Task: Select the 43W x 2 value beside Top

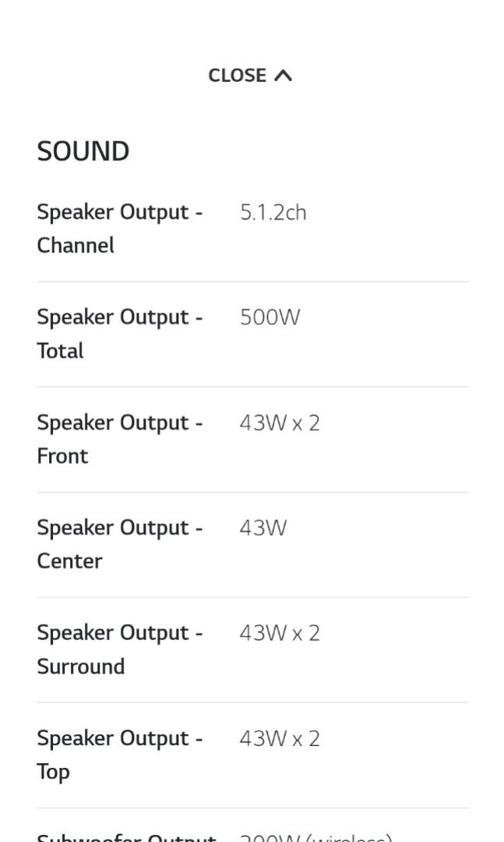Action: 279,738
